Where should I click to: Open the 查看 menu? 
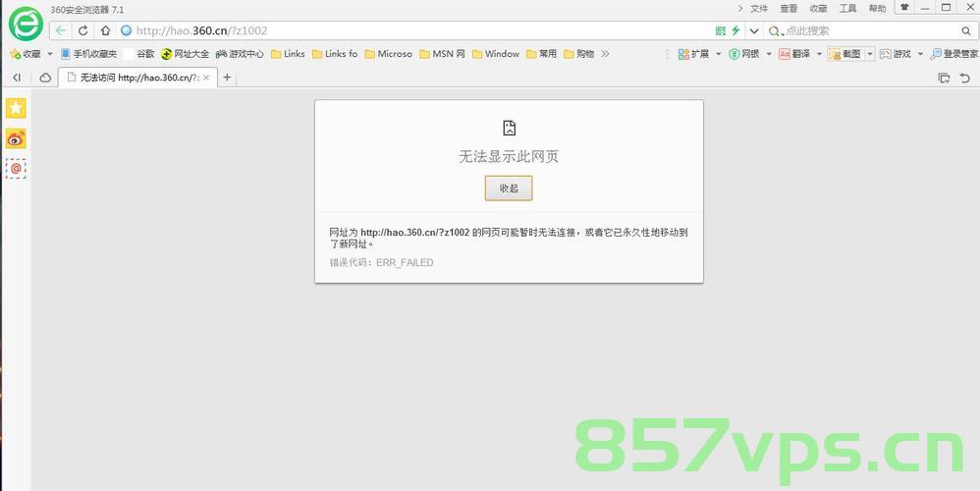(x=789, y=8)
